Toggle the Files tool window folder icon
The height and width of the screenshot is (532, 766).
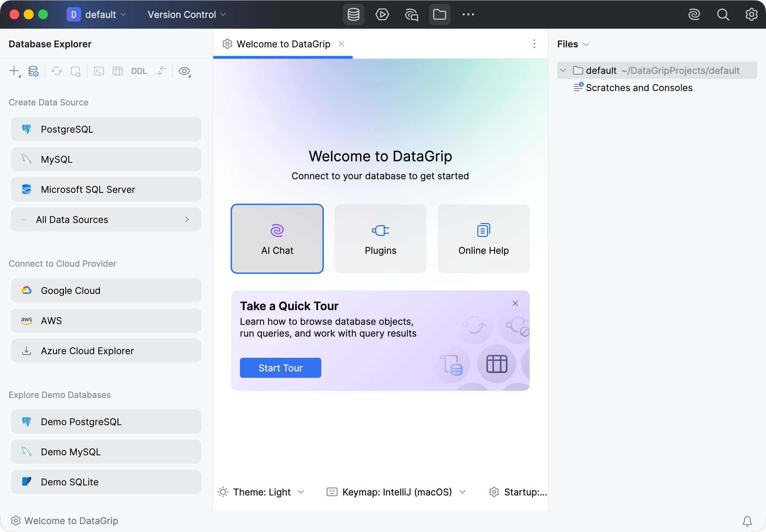pos(439,15)
